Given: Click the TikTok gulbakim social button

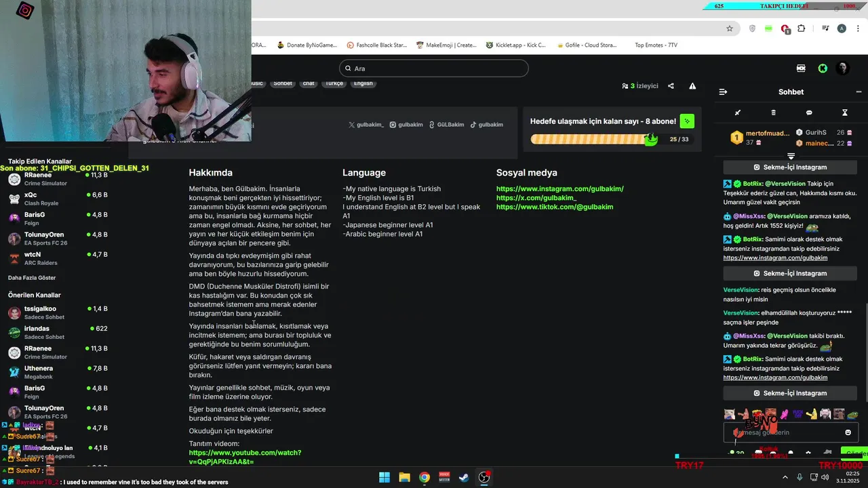Looking at the screenshot, I should point(487,125).
